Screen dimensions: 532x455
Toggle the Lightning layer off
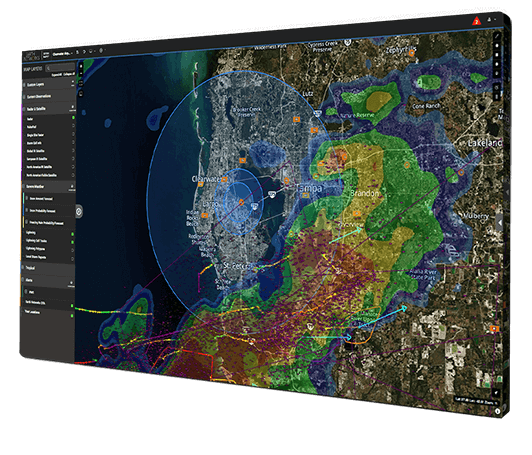[x=73, y=234]
